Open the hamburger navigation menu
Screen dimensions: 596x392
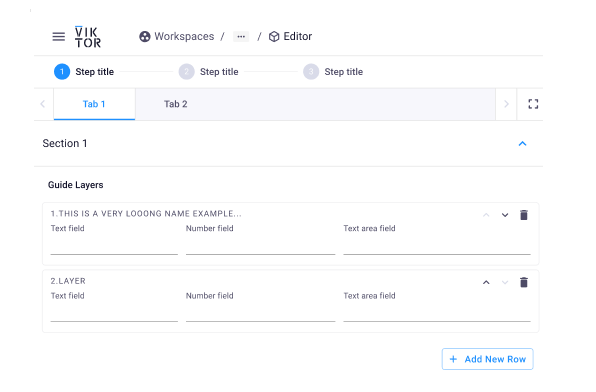coord(59,37)
